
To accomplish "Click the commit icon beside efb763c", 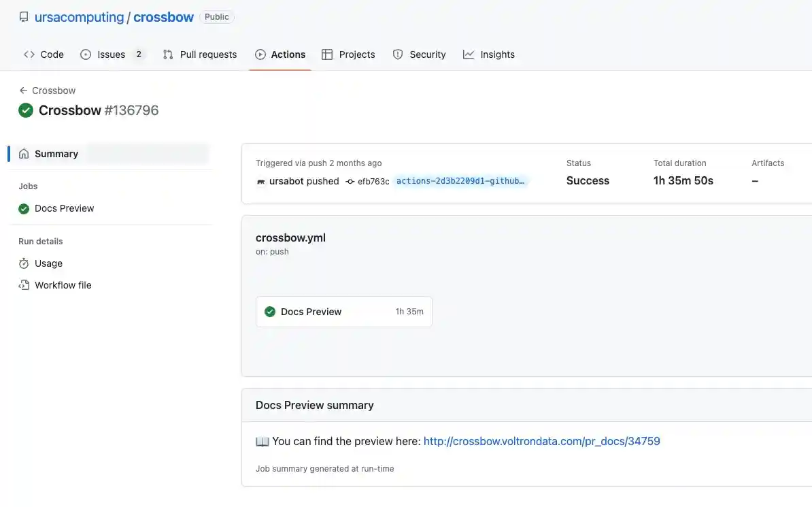I will click(x=350, y=181).
